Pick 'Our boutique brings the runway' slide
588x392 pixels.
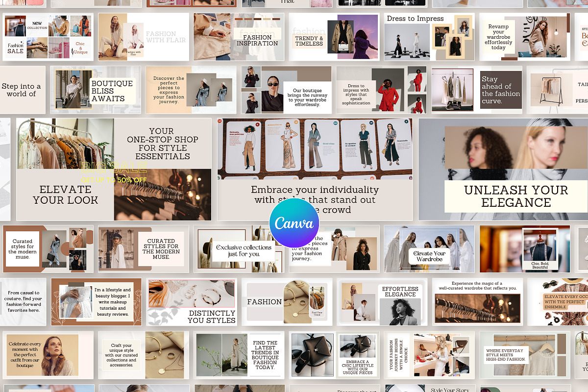286,90
